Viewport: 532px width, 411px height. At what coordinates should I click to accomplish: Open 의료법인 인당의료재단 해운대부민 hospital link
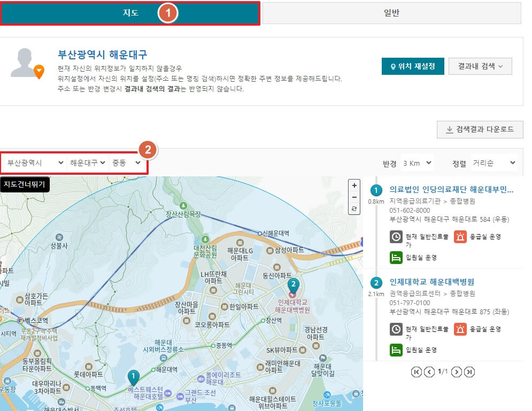(x=451, y=190)
